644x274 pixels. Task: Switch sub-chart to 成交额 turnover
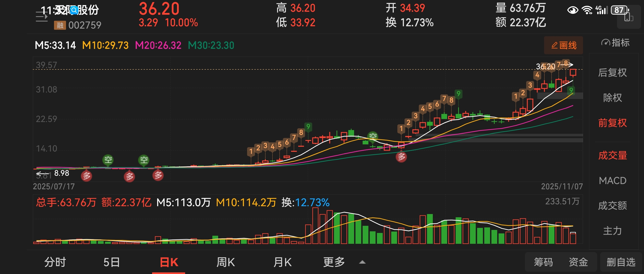[x=612, y=205]
